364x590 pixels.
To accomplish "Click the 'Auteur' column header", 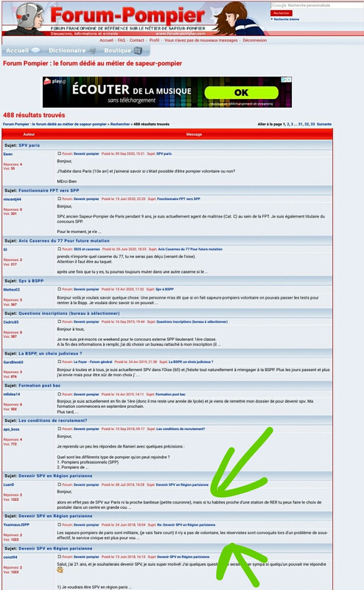I will tap(29, 134).
